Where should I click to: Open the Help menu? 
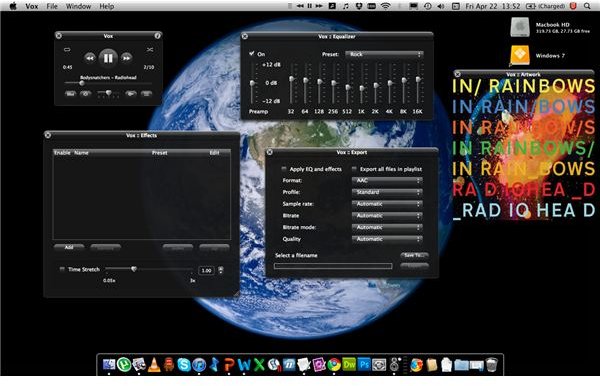pos(107,6)
